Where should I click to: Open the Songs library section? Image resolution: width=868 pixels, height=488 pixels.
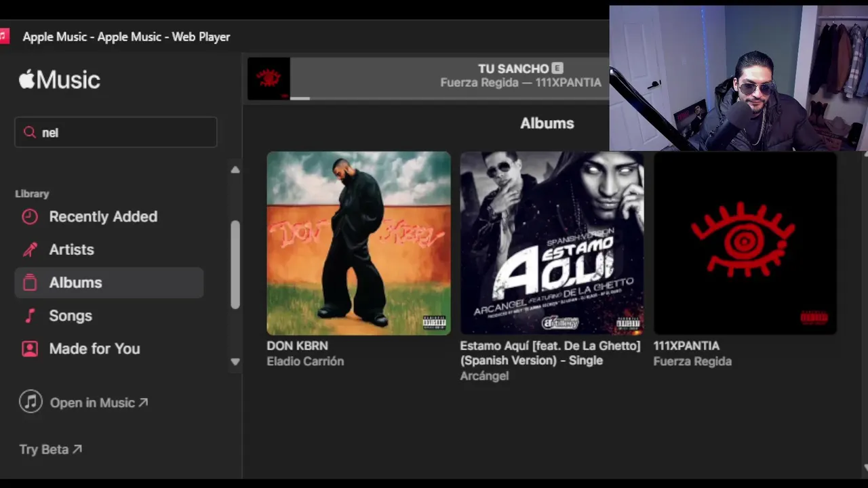tap(108, 316)
